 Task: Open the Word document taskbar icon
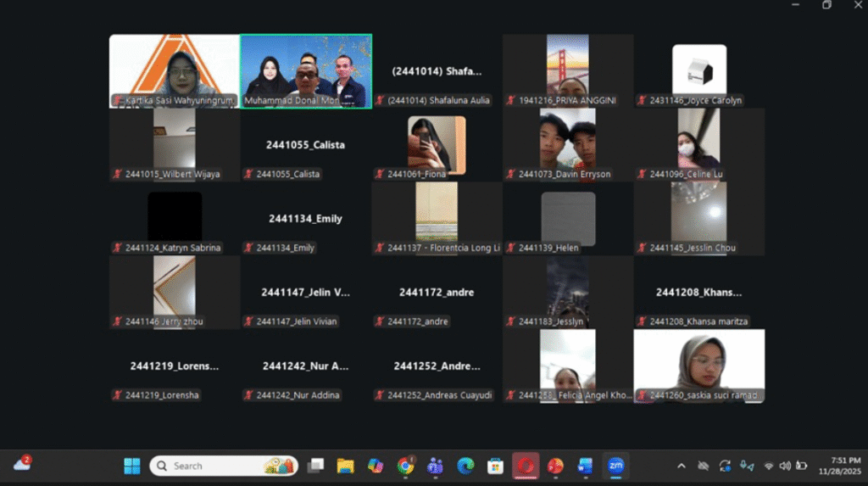tap(585, 466)
